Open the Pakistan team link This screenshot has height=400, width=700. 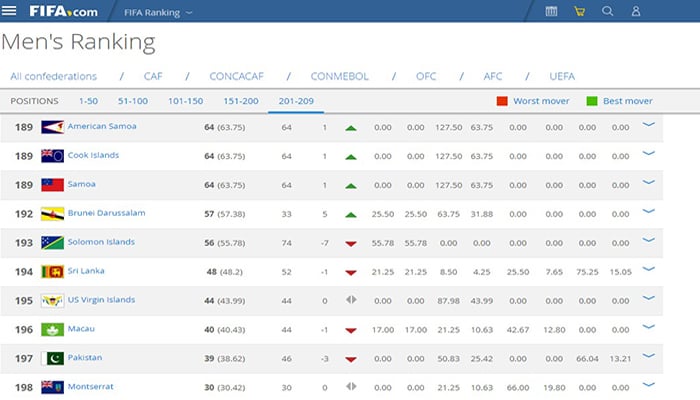[x=85, y=358]
